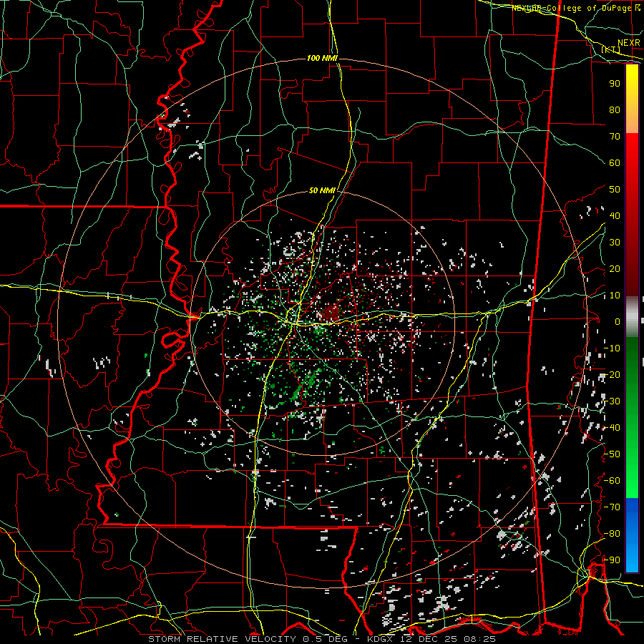The width and height of the screenshot is (644, 644).
Task: Click the 80 value on velocity scale
Action: click(615, 110)
